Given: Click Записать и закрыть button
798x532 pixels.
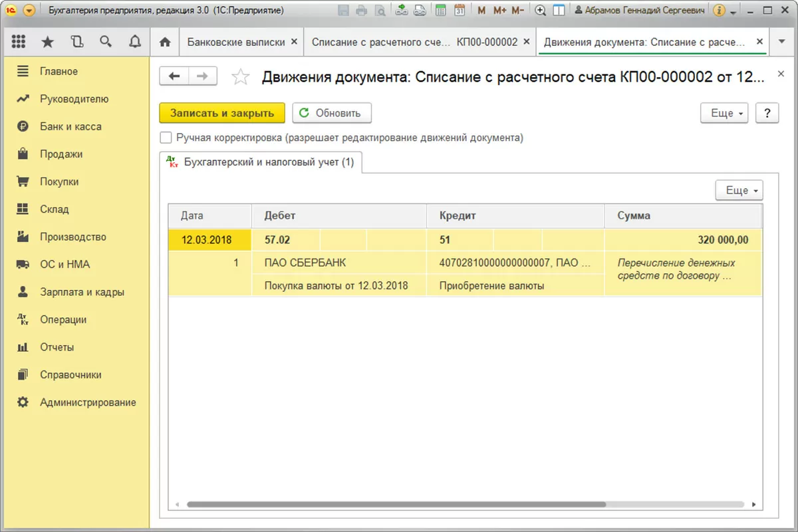Looking at the screenshot, I should click(x=222, y=113).
